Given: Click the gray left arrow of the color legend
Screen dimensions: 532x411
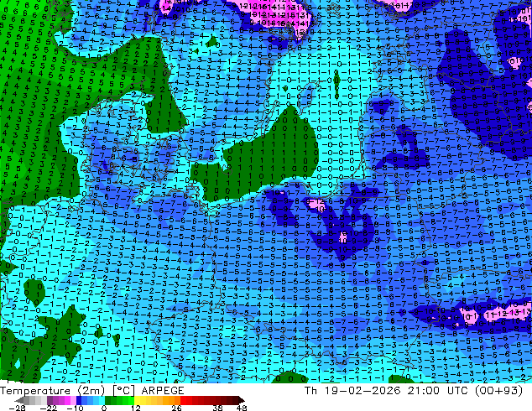Looking at the screenshot, I should pyautogui.click(x=19, y=400).
